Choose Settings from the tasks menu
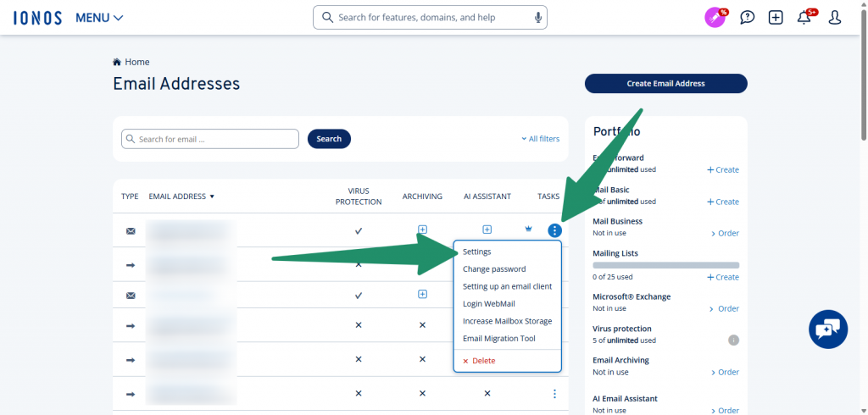 click(x=477, y=252)
